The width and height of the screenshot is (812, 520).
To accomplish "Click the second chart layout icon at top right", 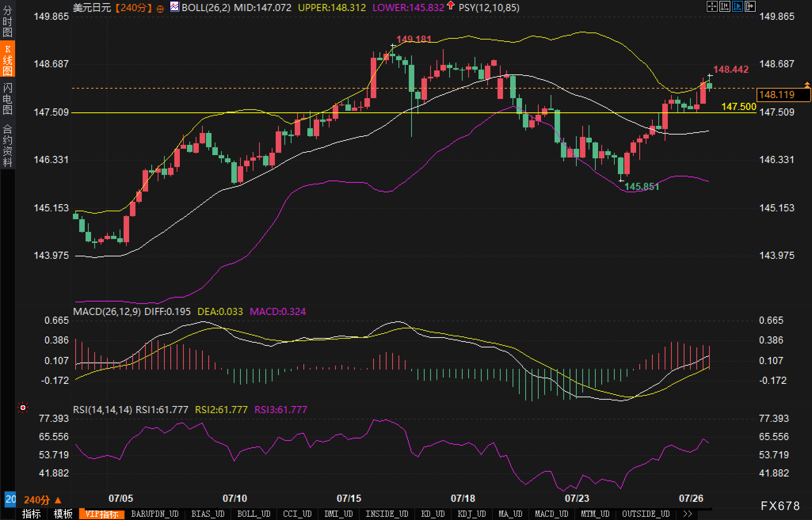I will click(x=724, y=6).
